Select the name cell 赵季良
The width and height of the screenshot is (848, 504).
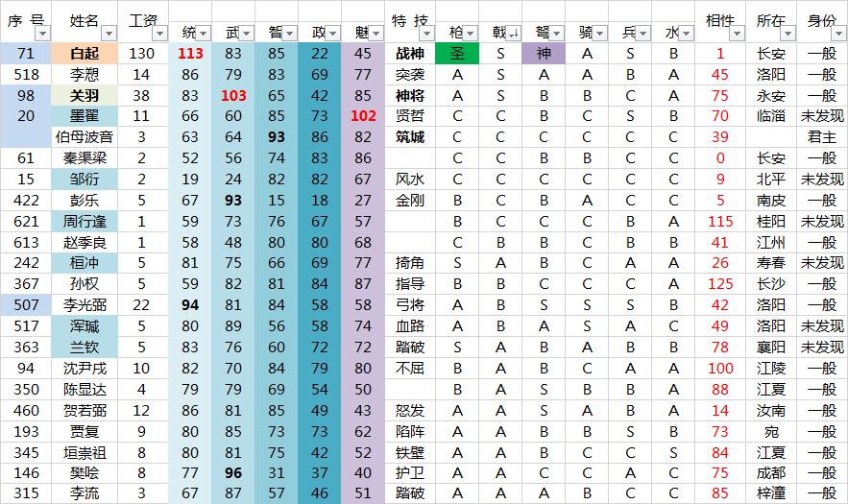85,243
